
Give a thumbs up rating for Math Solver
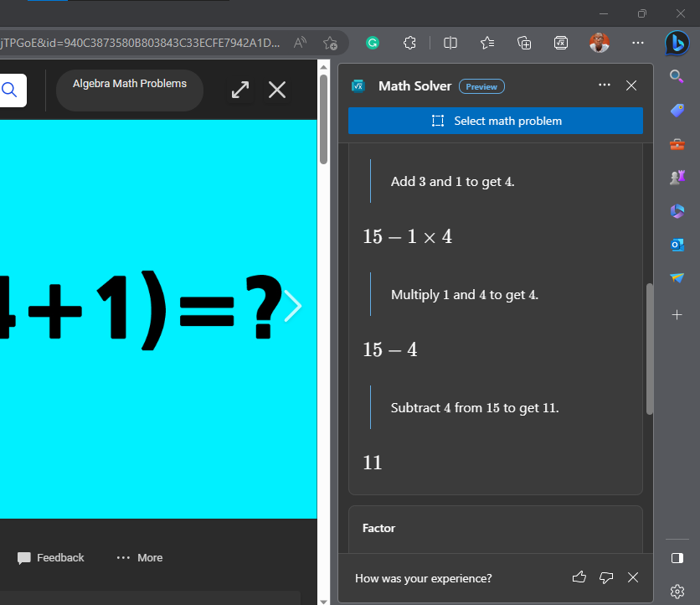tap(579, 577)
